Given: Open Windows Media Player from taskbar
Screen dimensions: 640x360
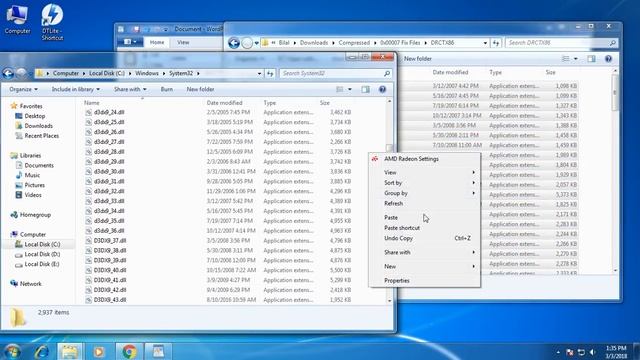Looking at the screenshot, I should coord(98,351).
